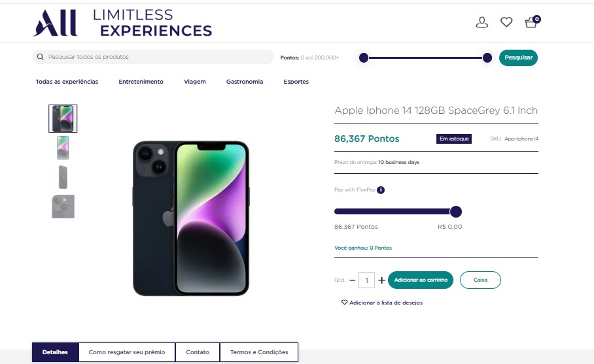Click the product search input field

coord(157,58)
